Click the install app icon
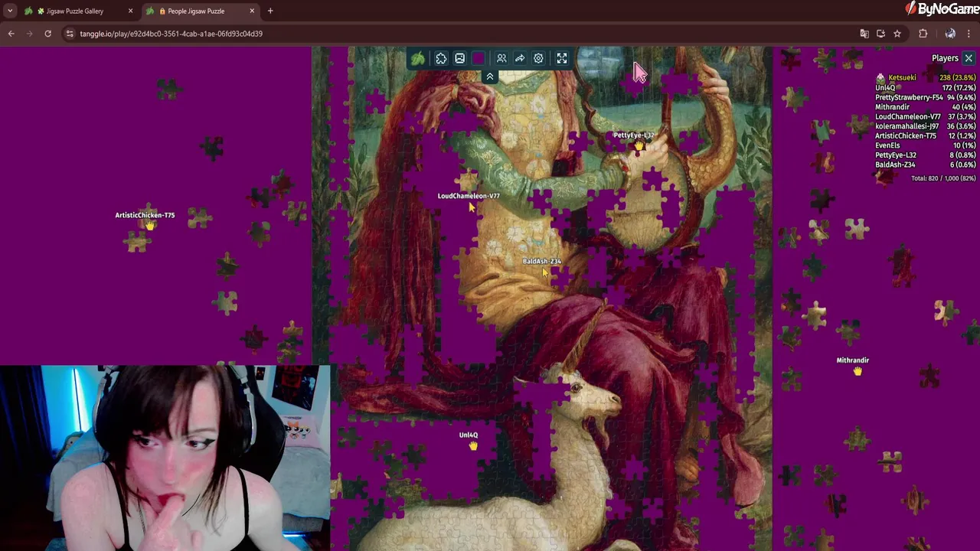The height and width of the screenshot is (551, 980). click(x=880, y=34)
